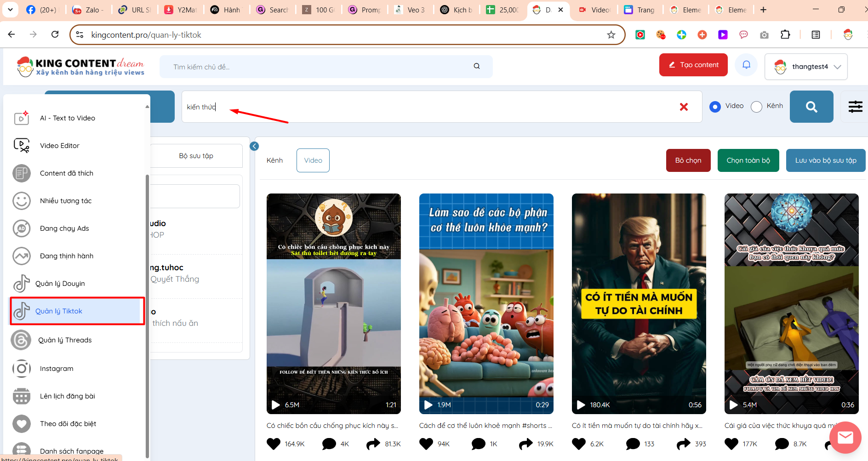The image size is (868, 461).
Task: Switch to Video tab in results
Action: (313, 160)
